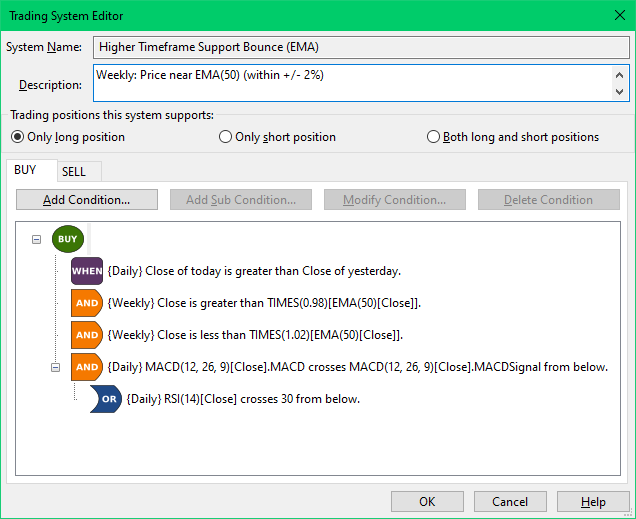
Task: Switch to the SELL tab
Action: click(79, 172)
